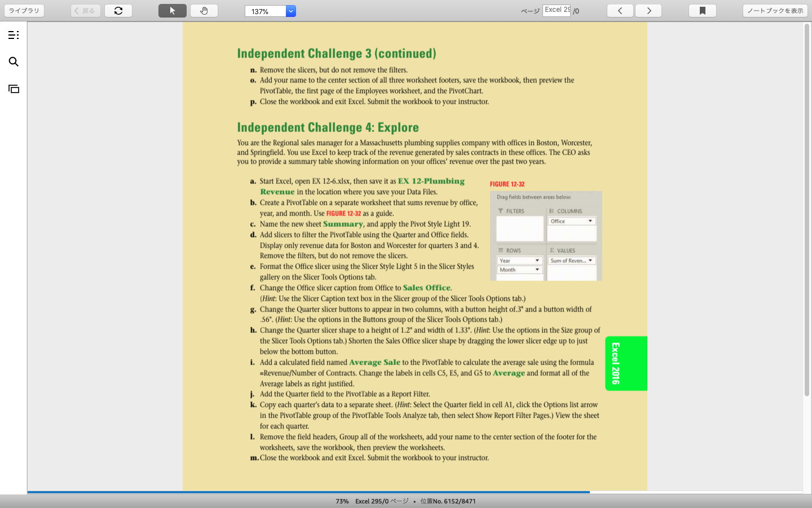Click the Office field in figure COLUMNS area
Screen dimensions: 812x508
coord(572,221)
